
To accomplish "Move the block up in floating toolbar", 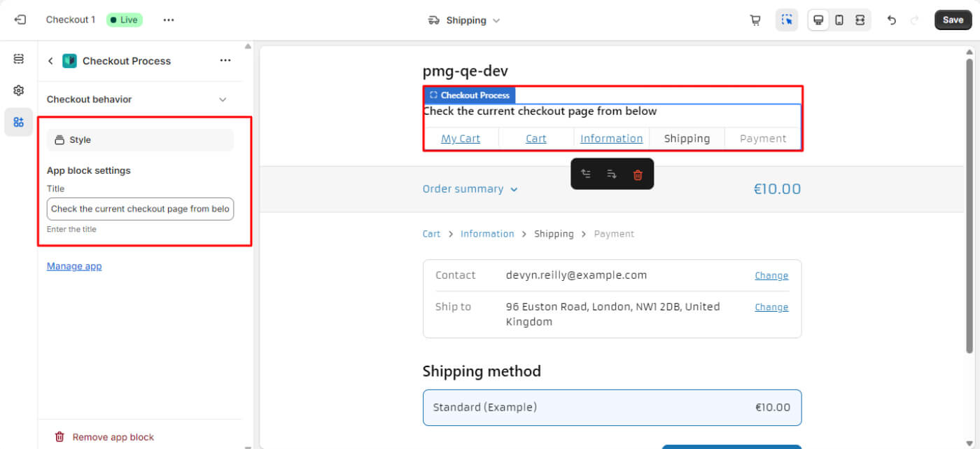I will (x=586, y=174).
